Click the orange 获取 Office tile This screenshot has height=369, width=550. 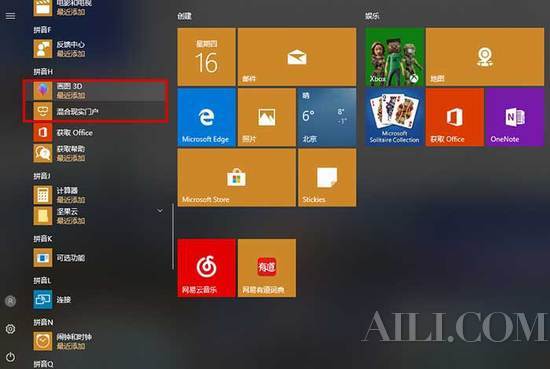[455, 117]
